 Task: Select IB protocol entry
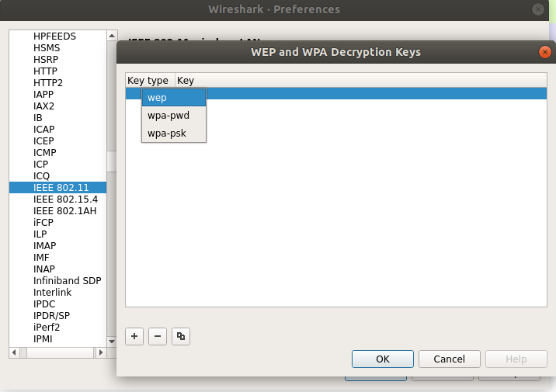(37, 118)
